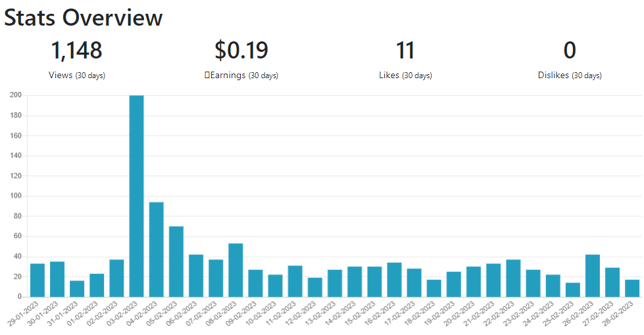The width and height of the screenshot is (644, 335).
Task: Click the bar for 05-02-2023
Action: point(176,261)
